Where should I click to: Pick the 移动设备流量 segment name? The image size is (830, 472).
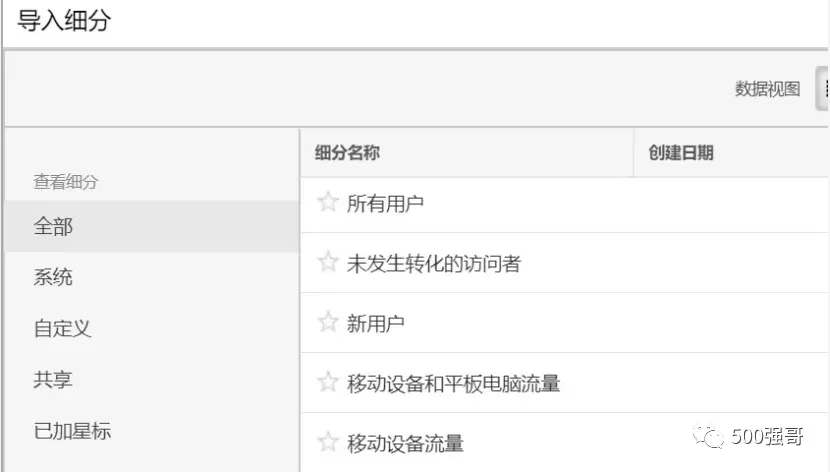pos(405,443)
